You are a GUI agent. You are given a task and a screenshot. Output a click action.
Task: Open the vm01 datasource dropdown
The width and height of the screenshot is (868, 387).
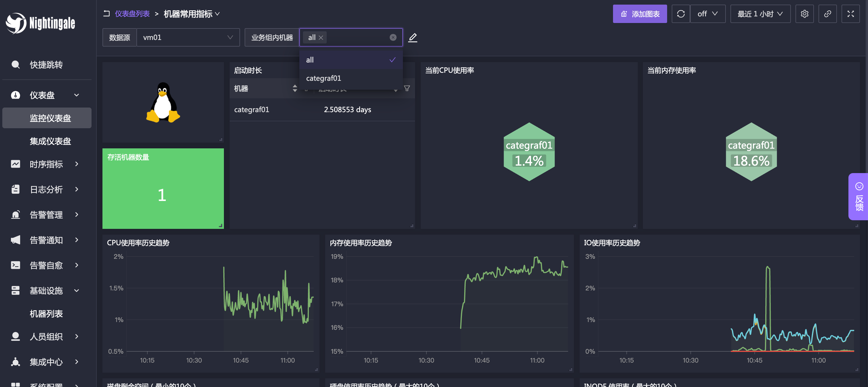tap(188, 37)
